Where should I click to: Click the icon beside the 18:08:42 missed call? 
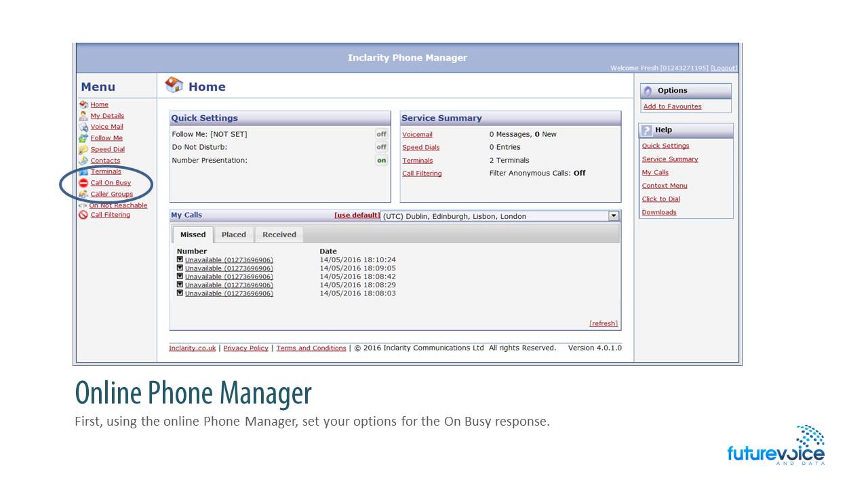(x=180, y=276)
